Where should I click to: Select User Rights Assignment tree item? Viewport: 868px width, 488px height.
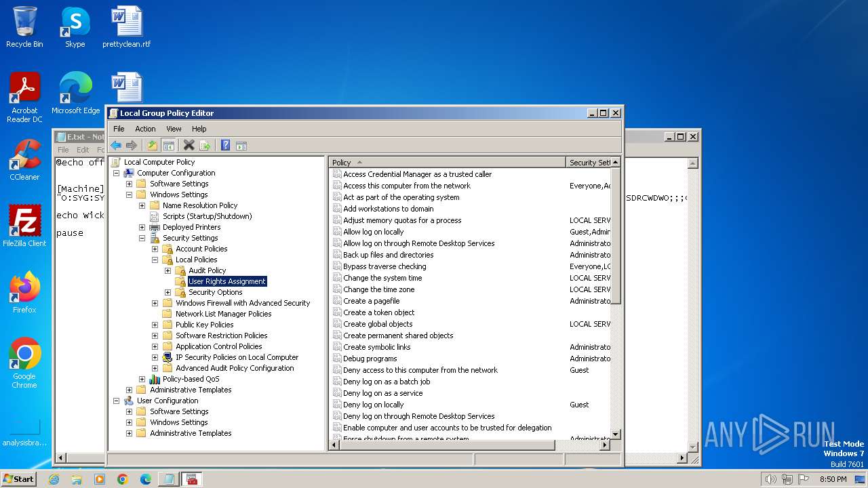226,281
